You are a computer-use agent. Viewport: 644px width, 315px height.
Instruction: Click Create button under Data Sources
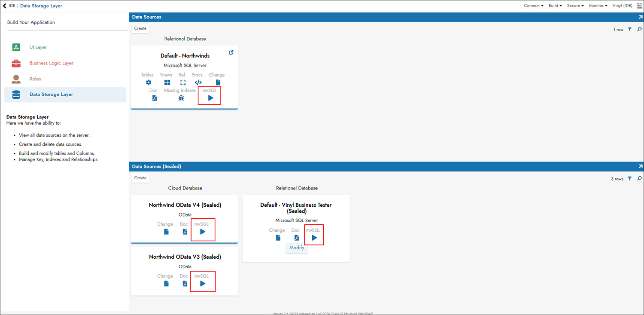coord(140,28)
